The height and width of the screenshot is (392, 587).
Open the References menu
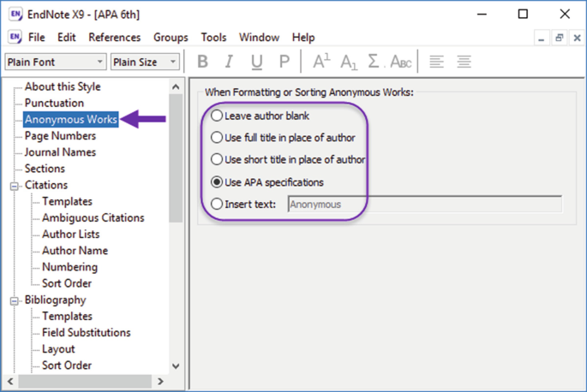[114, 38]
